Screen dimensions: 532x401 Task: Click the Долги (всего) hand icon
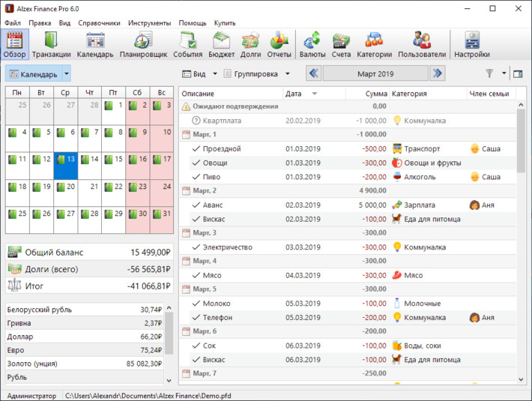tap(14, 269)
